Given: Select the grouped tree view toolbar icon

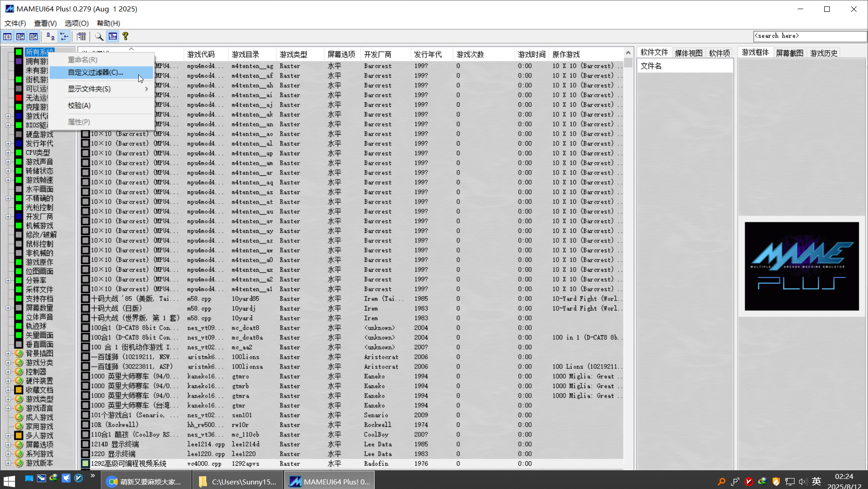Looking at the screenshot, I should pos(64,37).
